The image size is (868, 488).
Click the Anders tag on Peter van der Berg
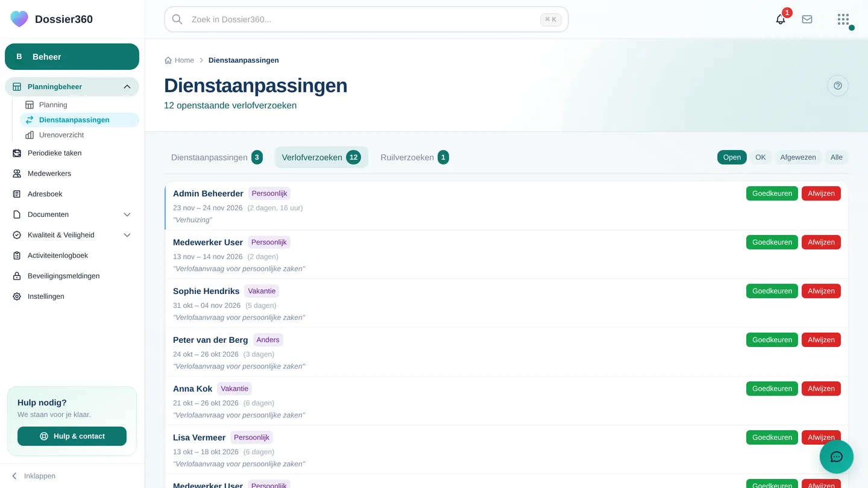[x=268, y=340]
